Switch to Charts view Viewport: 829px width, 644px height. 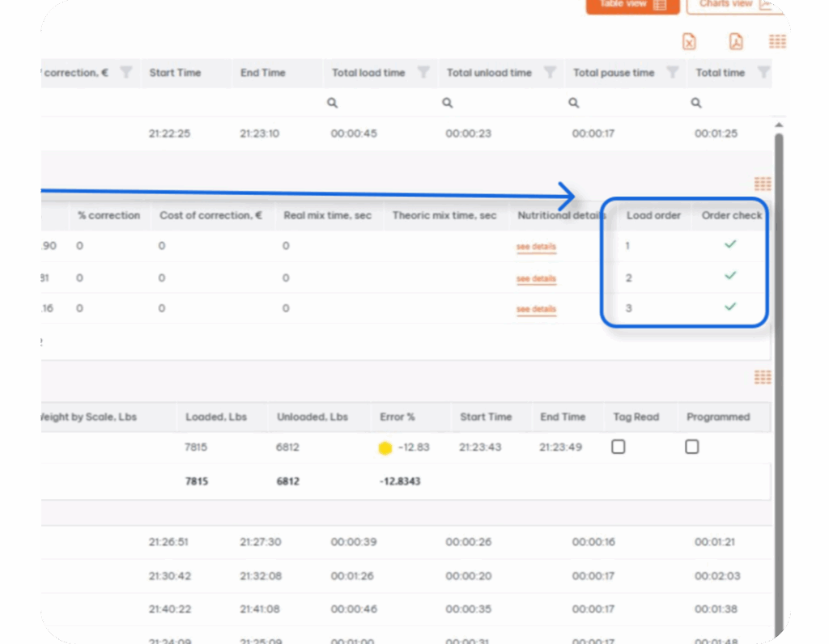click(x=733, y=5)
